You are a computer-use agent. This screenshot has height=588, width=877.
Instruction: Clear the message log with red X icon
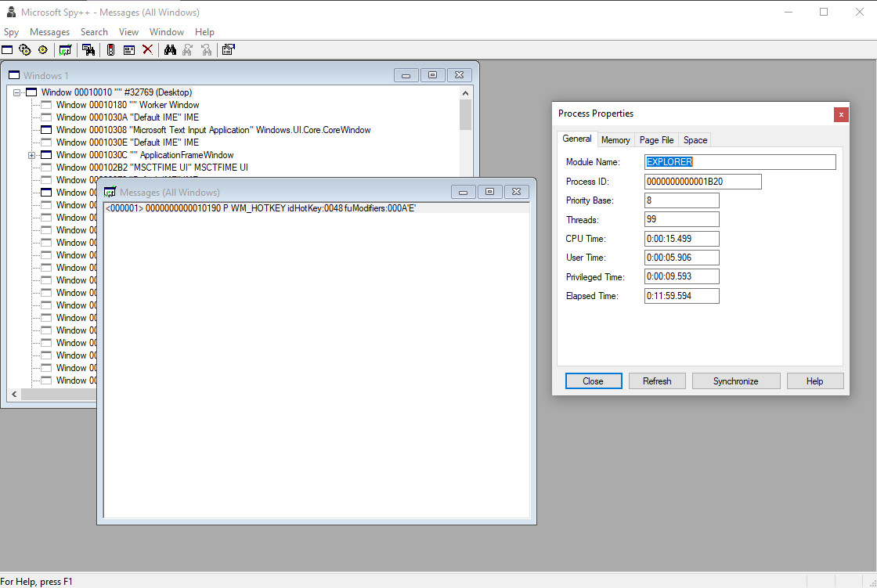point(148,50)
